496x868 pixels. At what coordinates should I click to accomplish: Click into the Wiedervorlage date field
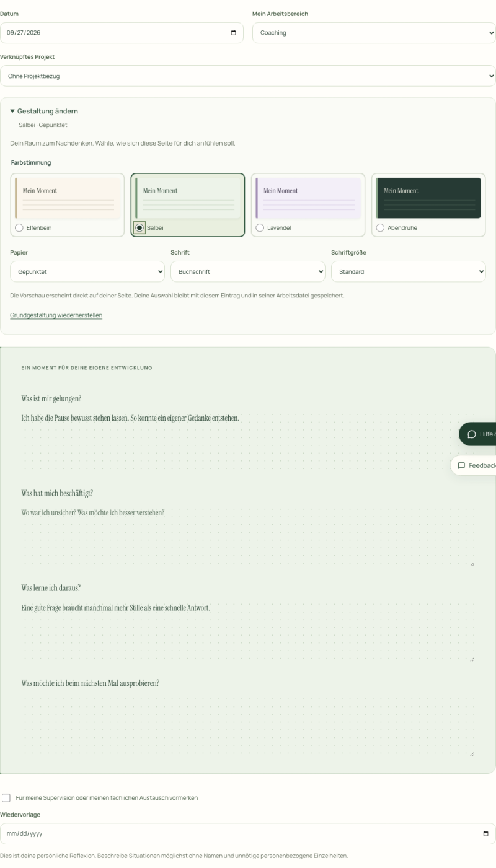[x=248, y=833]
